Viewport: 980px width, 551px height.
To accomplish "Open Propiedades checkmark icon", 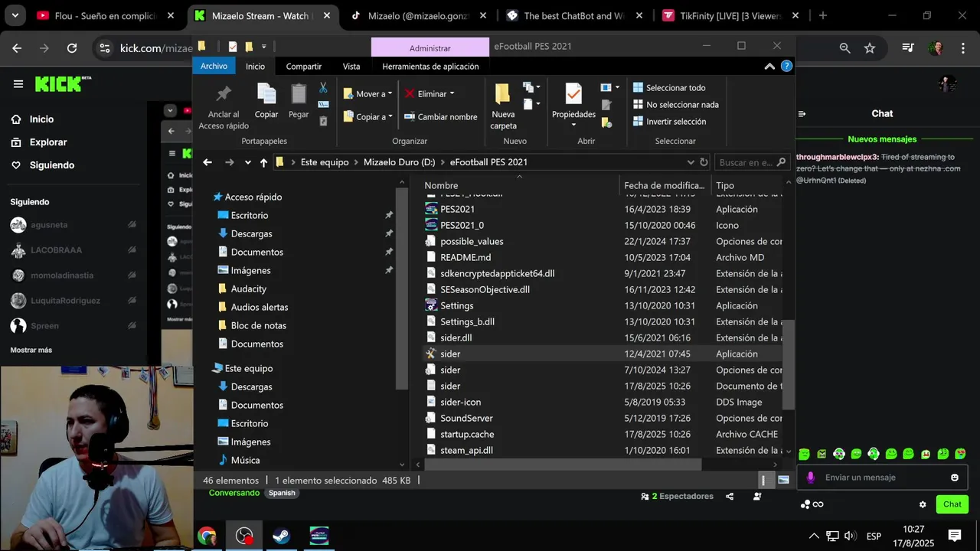I will pos(573,94).
